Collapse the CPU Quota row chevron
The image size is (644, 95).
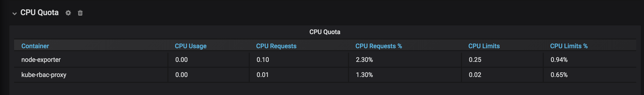15,13
